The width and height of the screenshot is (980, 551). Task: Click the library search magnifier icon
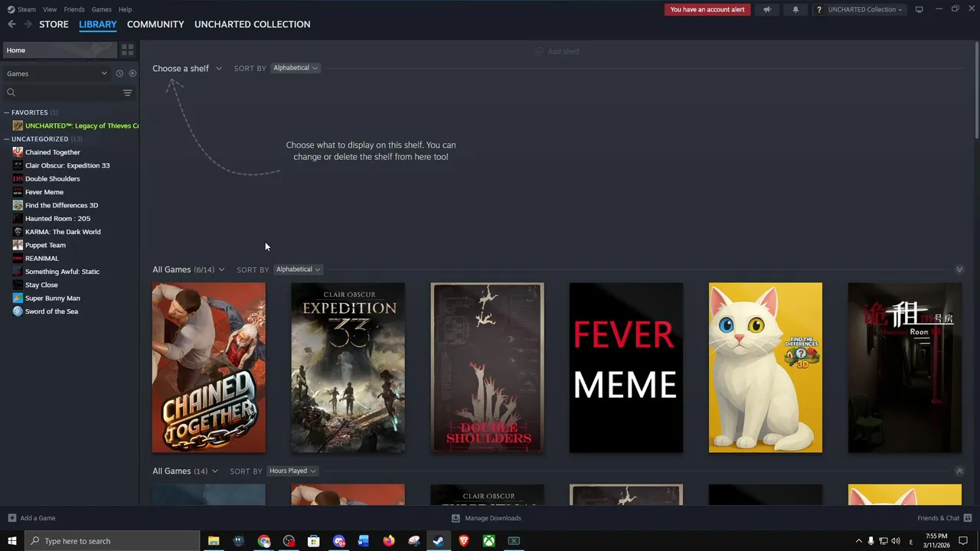tap(11, 93)
